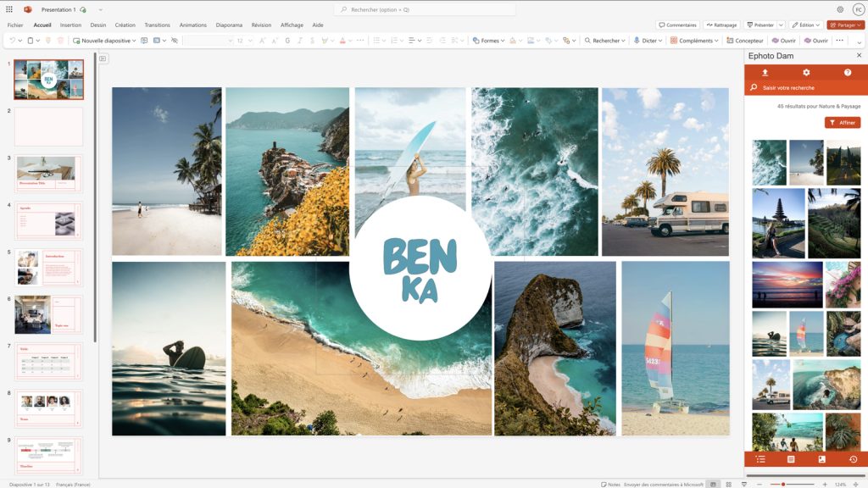Click the Présenter button
This screenshot has height=488, width=868.
(x=760, y=25)
